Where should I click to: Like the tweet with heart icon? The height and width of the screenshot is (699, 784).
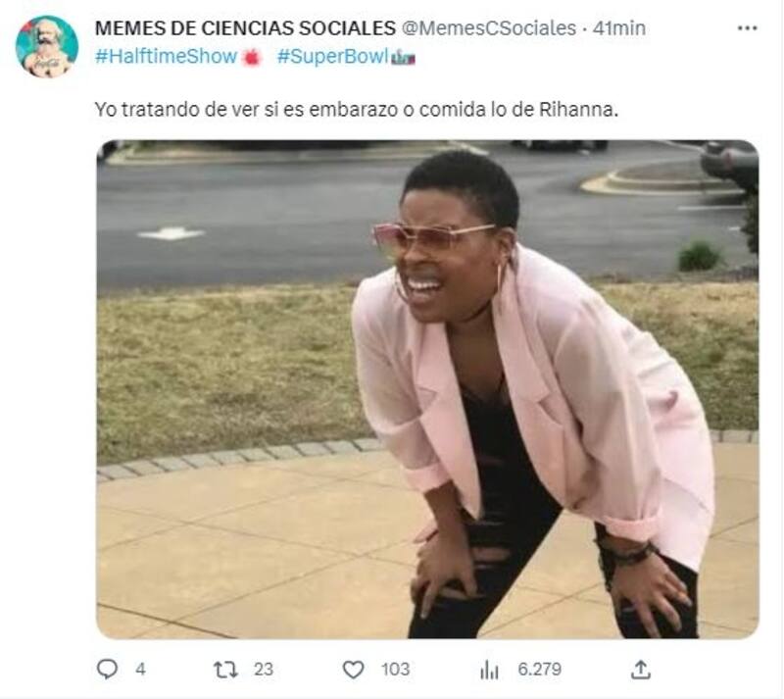[x=354, y=670]
